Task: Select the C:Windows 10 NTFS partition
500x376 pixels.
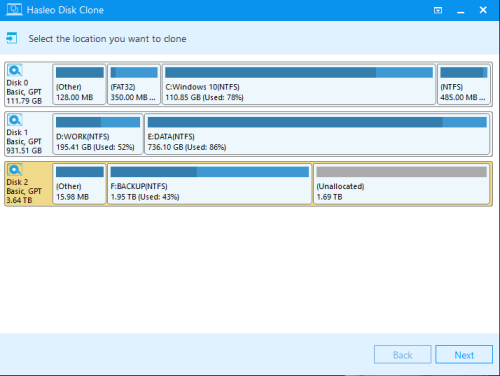Action: pyautogui.click(x=299, y=84)
